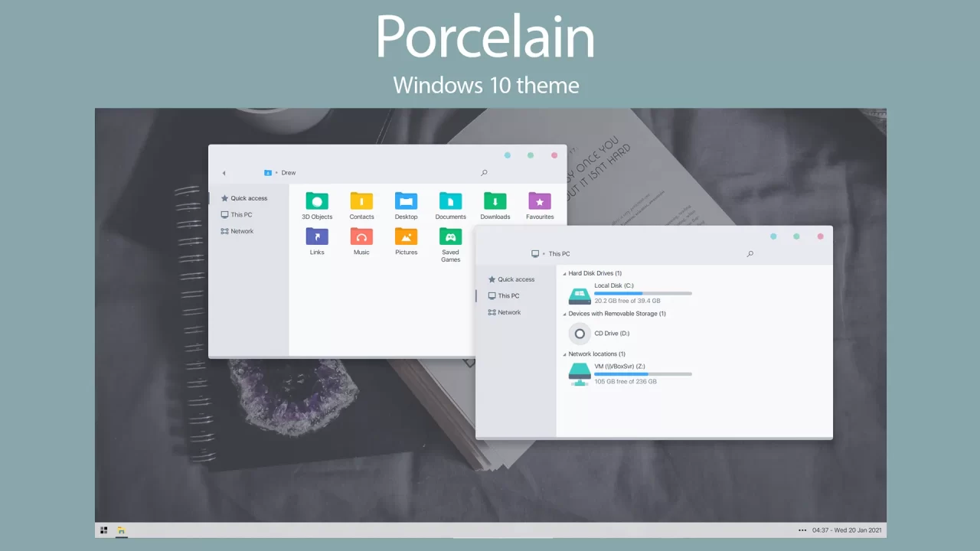Click the Start button on taskbar
This screenshot has height=551, width=980.
(x=104, y=530)
